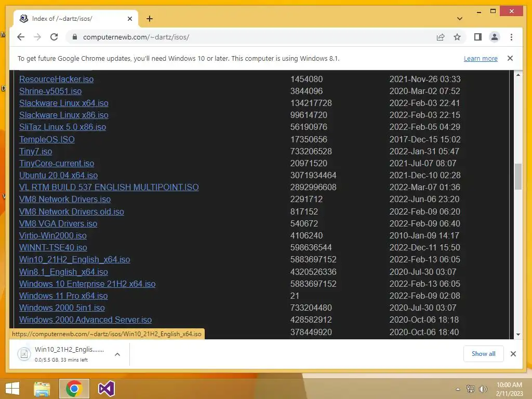Launch Visual Studio from the taskbar
The image size is (532, 399).
[106, 389]
